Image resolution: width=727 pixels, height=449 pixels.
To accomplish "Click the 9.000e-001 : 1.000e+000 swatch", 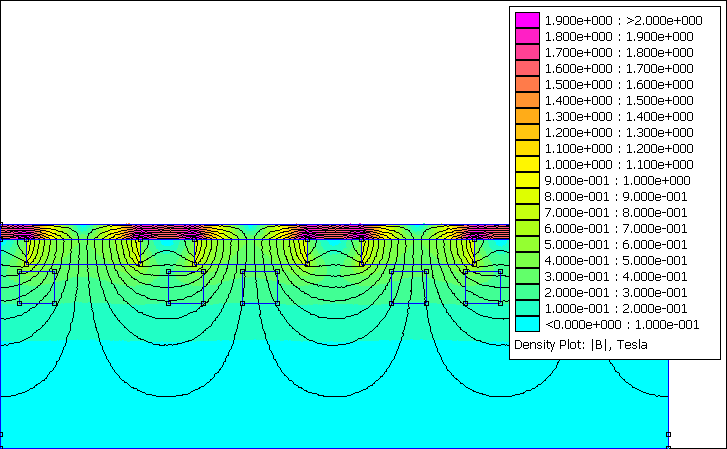I will tap(527, 180).
